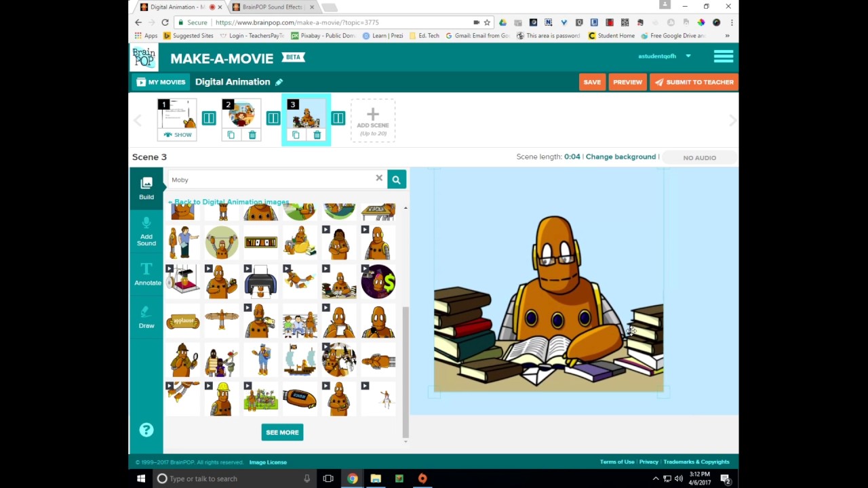Open the Build panel
The width and height of the screenshot is (868, 488).
click(146, 188)
